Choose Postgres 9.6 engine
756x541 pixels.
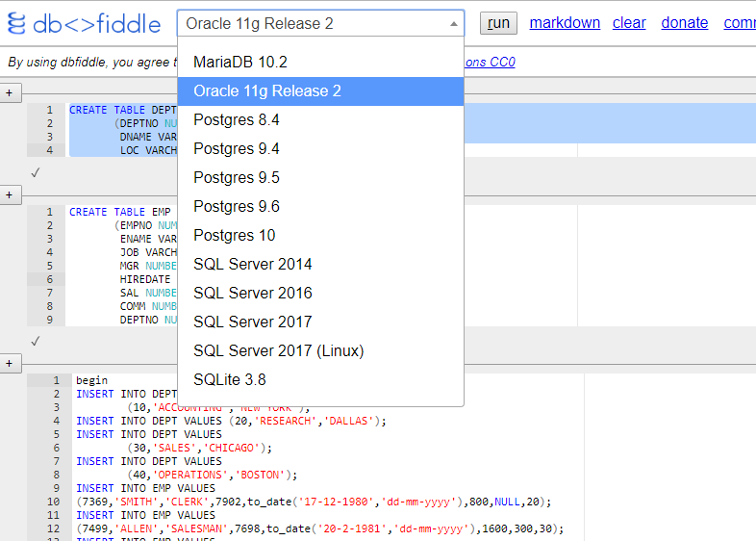[320, 207]
